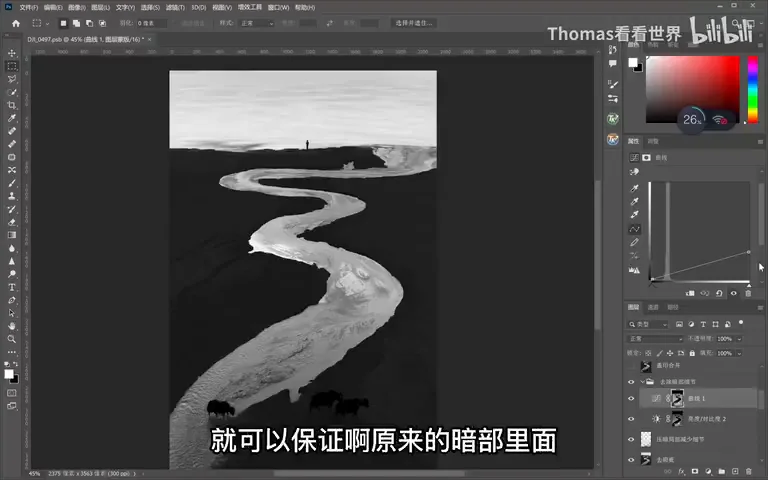
Task: Open the layer blend mode 正常 dropdown
Action: coord(655,338)
